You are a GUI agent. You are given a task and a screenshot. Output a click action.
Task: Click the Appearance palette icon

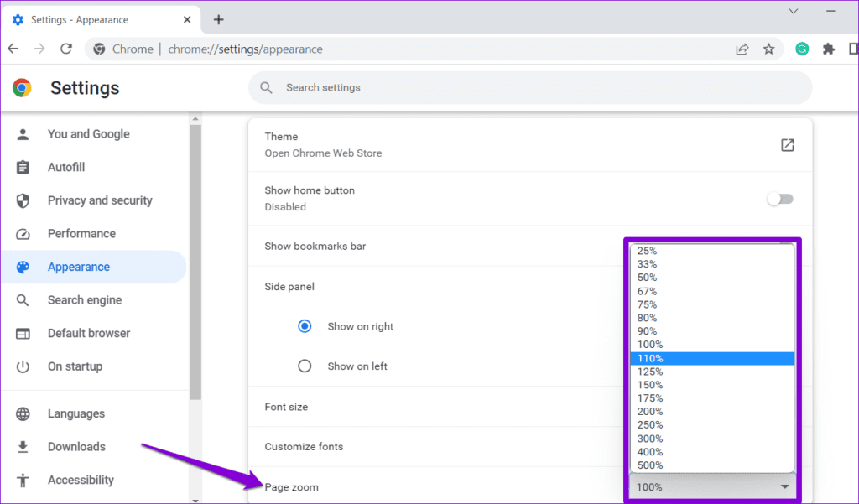[23, 267]
